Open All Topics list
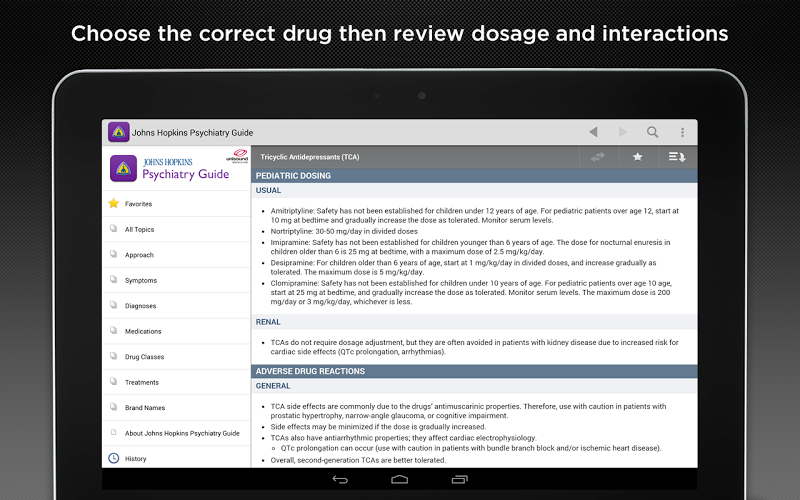Viewport: 800px width, 500px height. 177,229
